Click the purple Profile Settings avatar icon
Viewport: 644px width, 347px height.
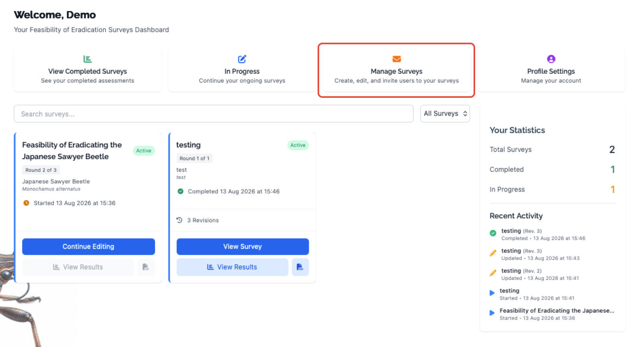pos(551,59)
